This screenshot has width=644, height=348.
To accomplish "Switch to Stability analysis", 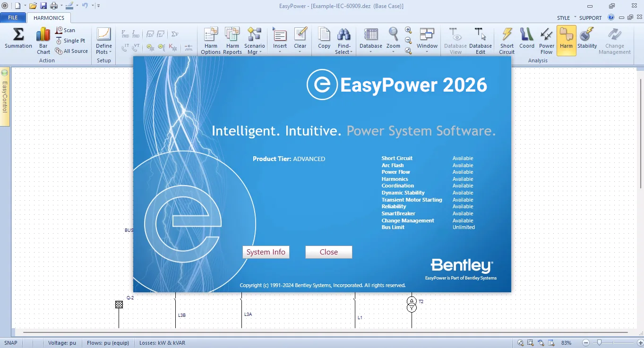I will [x=587, y=39].
